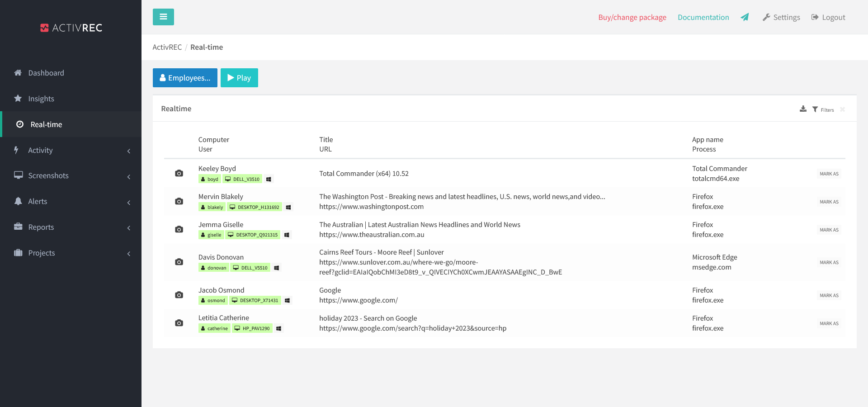Click the monitor icon next to Screenshots
The width and height of the screenshot is (868, 407).
(18, 175)
